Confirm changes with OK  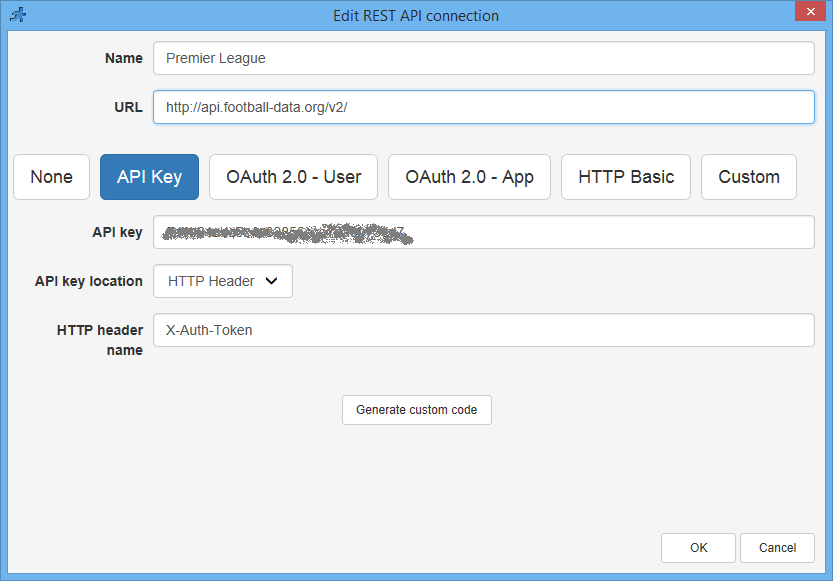click(x=698, y=547)
